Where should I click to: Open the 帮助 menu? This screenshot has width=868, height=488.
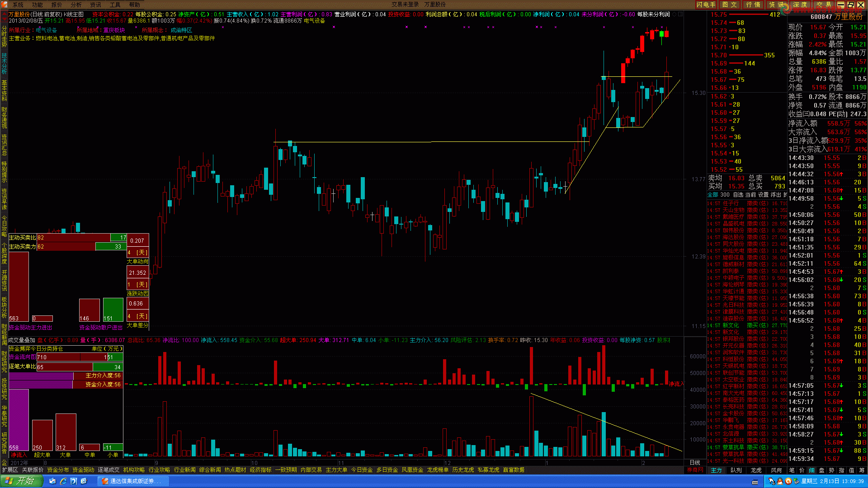135,5
